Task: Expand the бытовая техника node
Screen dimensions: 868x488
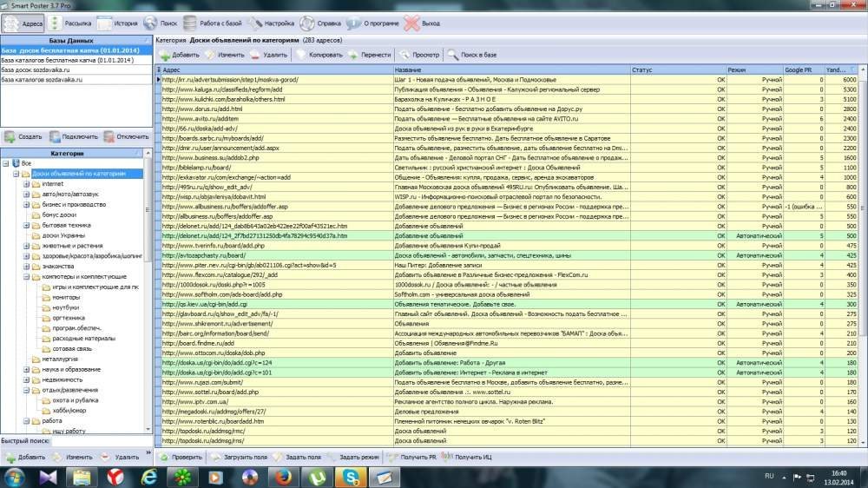Action: tap(26, 226)
